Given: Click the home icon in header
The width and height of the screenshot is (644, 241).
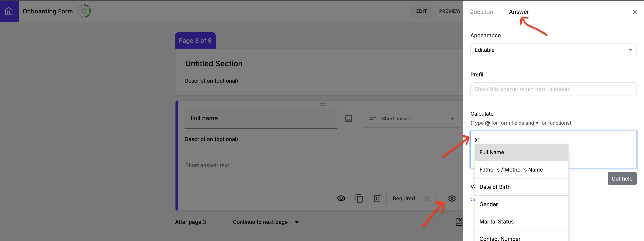Looking at the screenshot, I should click(x=9, y=11).
